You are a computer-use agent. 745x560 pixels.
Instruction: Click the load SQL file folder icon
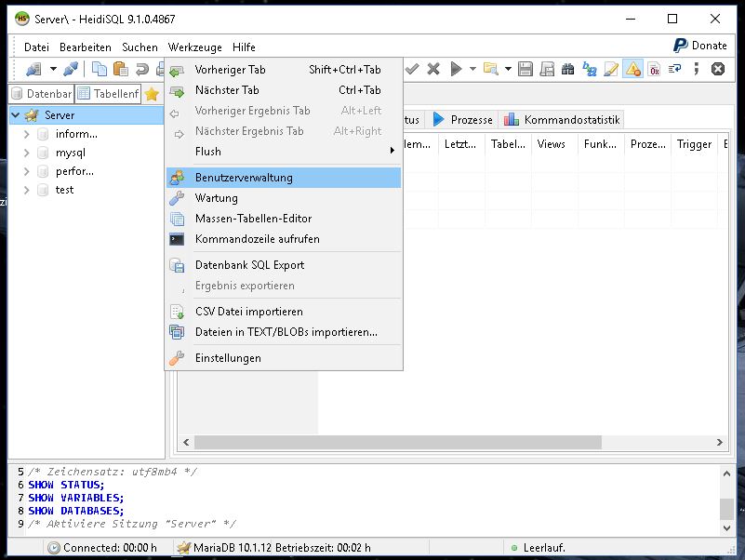tap(491, 70)
